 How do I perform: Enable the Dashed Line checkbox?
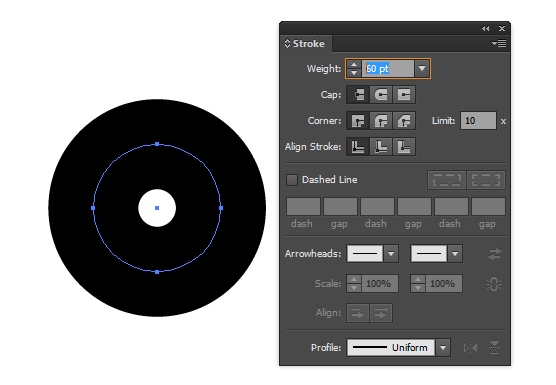(x=292, y=180)
